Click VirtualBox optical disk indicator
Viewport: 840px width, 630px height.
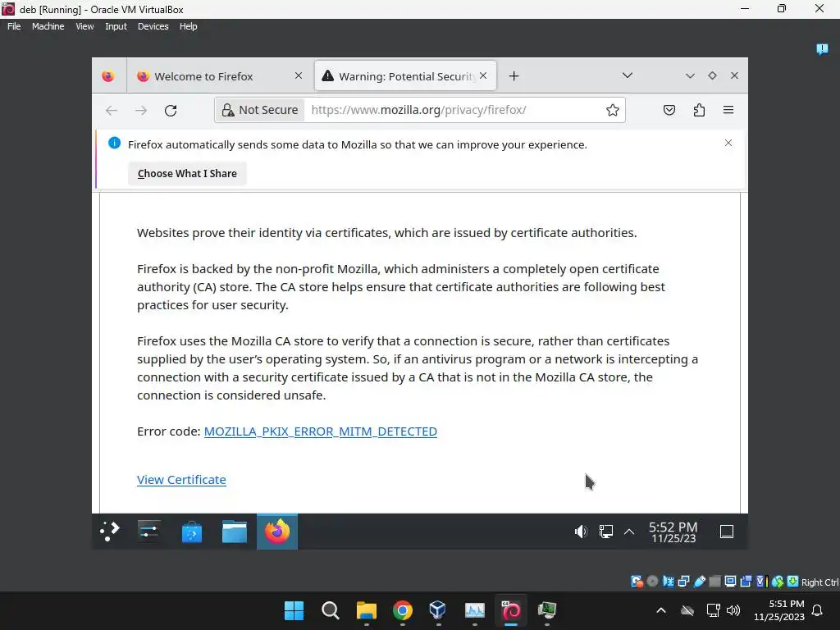[x=652, y=582]
